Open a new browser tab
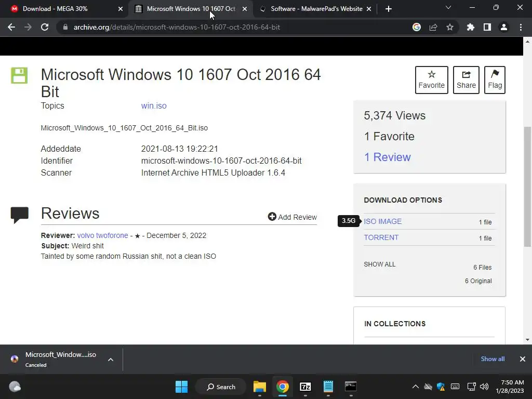Viewport: 532px width, 399px height. tap(389, 9)
